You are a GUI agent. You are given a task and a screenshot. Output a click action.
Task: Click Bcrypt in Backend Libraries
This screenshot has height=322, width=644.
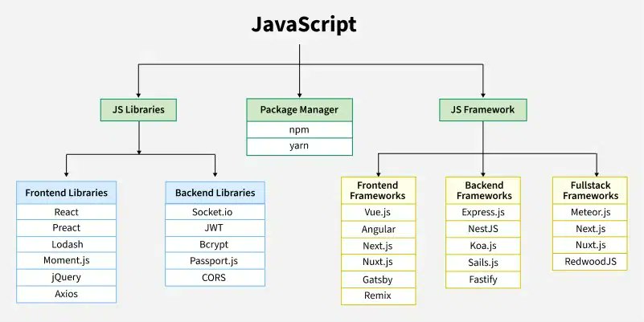tap(215, 244)
